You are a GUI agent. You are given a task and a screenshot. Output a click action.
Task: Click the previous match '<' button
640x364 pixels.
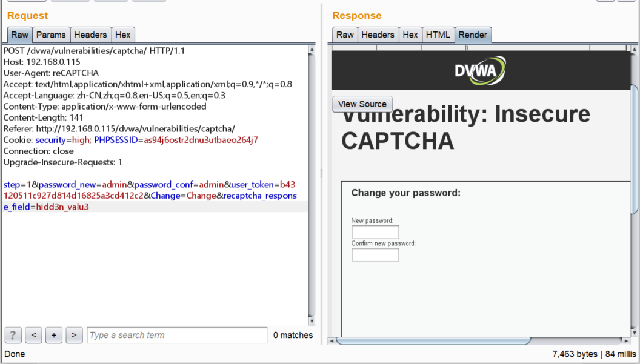[33, 335]
